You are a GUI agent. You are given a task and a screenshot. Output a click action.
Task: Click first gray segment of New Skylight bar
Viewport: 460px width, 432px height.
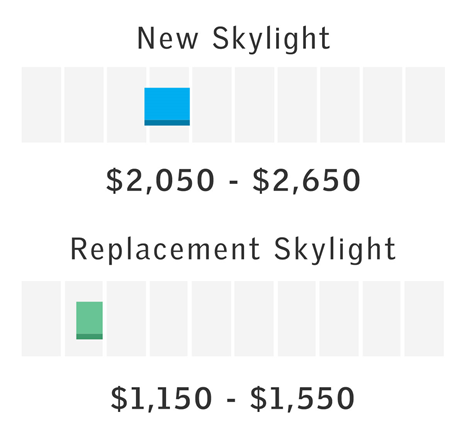41,105
